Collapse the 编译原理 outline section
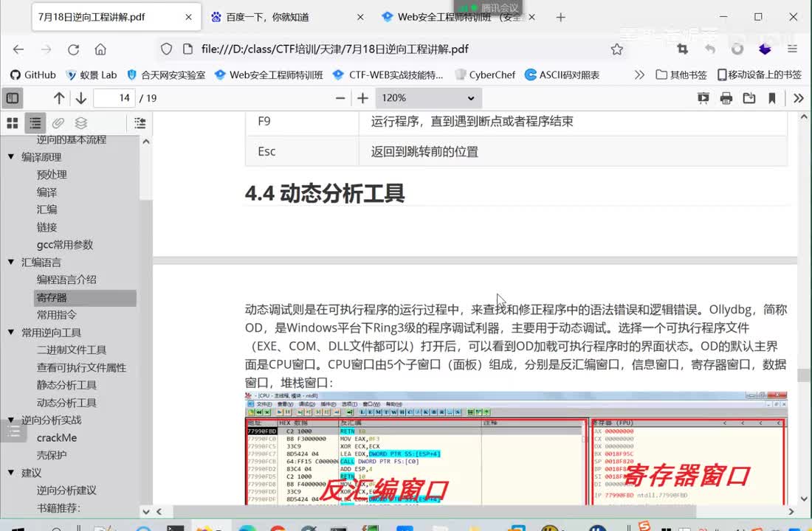This screenshot has height=531, width=812. pos(11,156)
